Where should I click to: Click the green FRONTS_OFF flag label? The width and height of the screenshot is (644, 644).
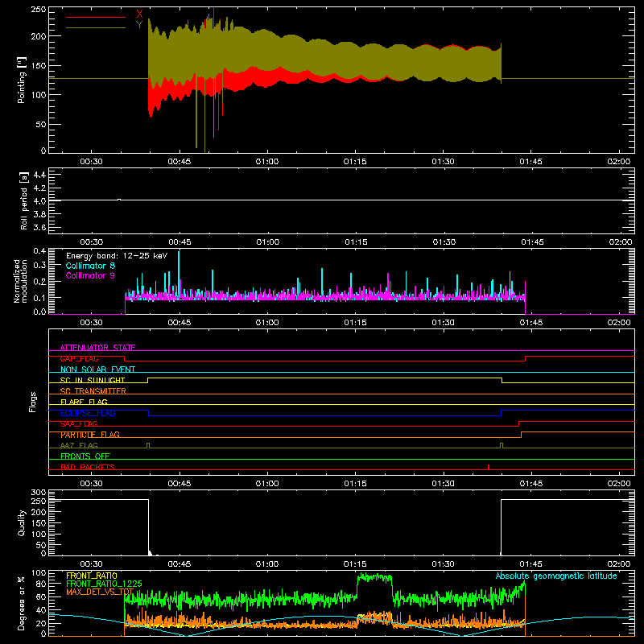(x=85, y=456)
